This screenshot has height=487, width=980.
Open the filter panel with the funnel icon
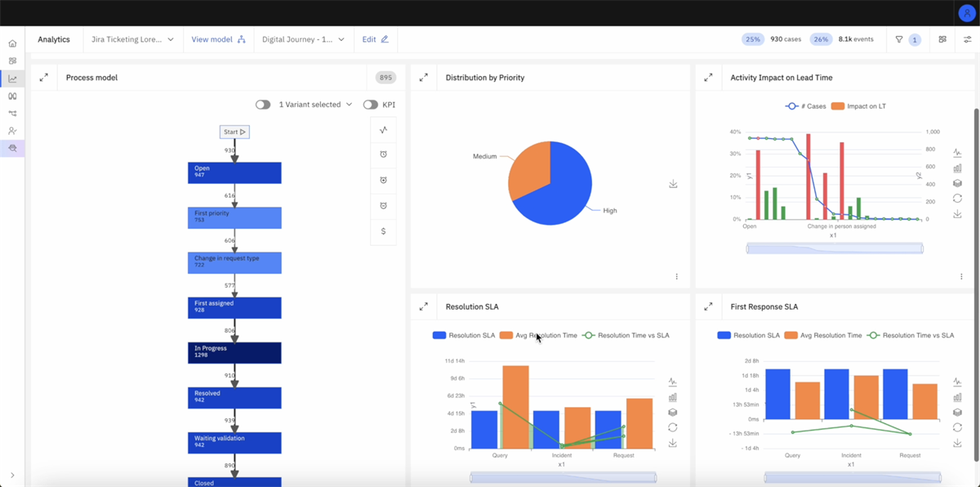click(898, 39)
